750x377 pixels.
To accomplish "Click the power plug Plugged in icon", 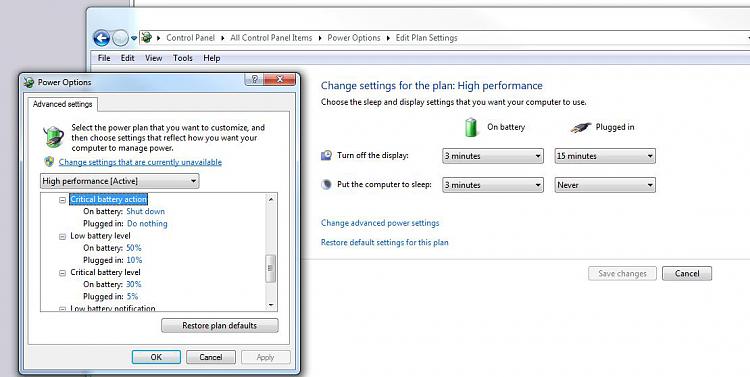I will [581, 128].
